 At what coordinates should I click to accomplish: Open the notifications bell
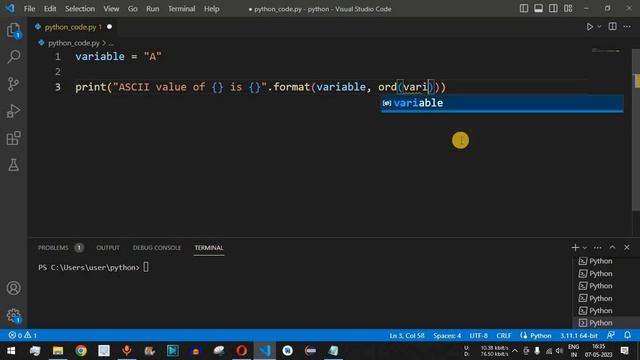(x=627, y=335)
